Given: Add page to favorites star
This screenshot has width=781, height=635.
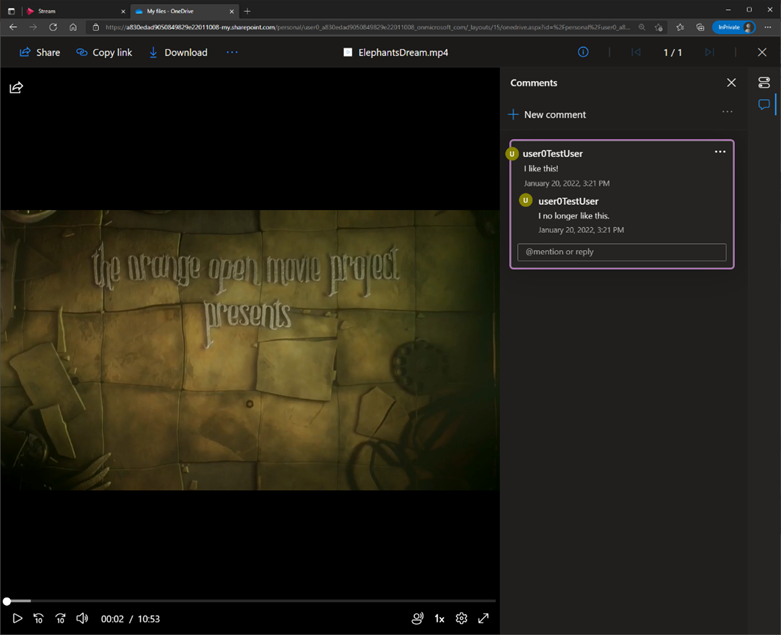Looking at the screenshot, I should (659, 27).
